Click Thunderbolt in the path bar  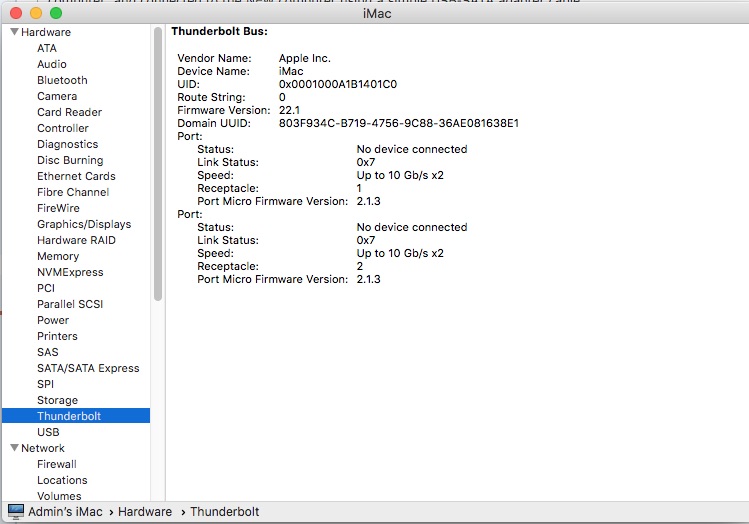225,512
